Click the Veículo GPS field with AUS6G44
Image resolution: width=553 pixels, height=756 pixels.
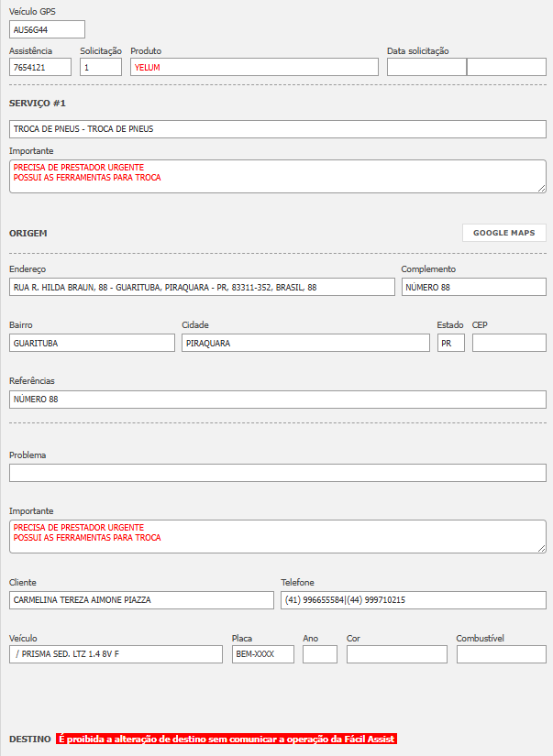[x=47, y=29]
